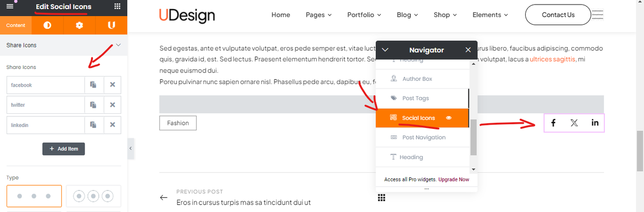Open the site hamburger menu

[597, 15]
